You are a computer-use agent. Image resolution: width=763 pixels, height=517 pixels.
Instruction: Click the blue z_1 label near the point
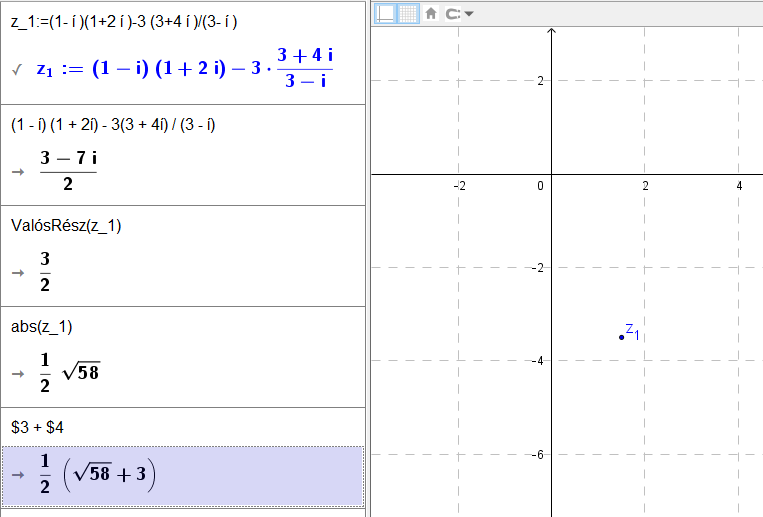(x=632, y=332)
